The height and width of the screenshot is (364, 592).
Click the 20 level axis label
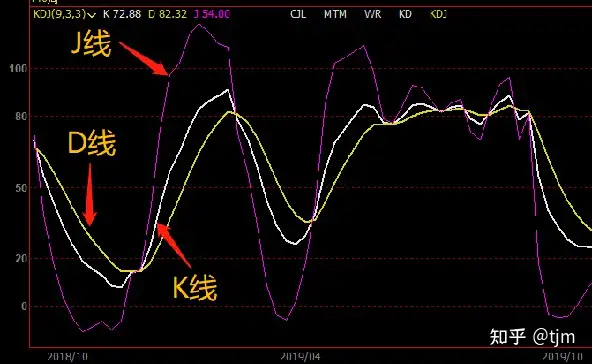click(x=21, y=258)
